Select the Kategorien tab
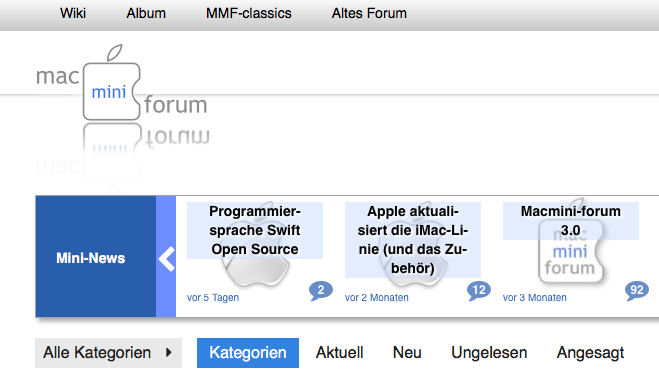 pyautogui.click(x=248, y=353)
